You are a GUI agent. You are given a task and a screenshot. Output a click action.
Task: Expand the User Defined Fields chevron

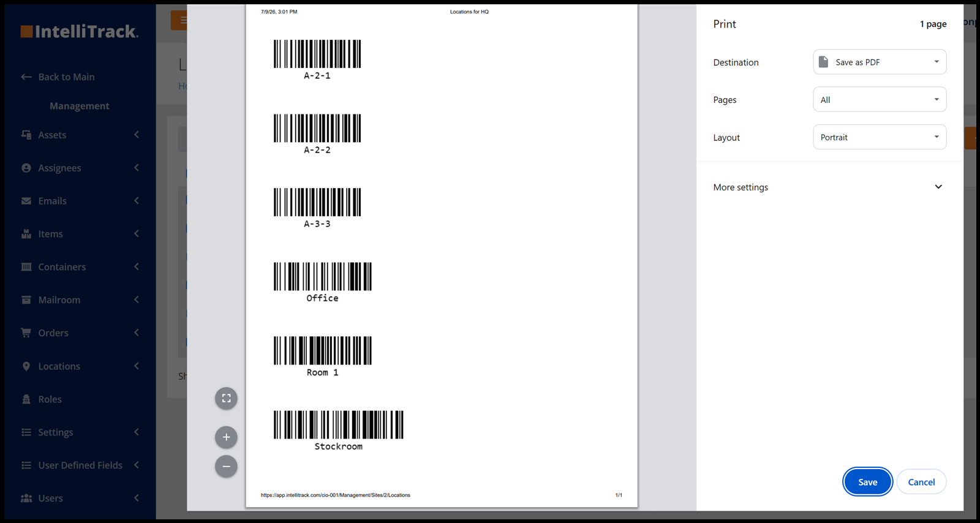point(137,465)
